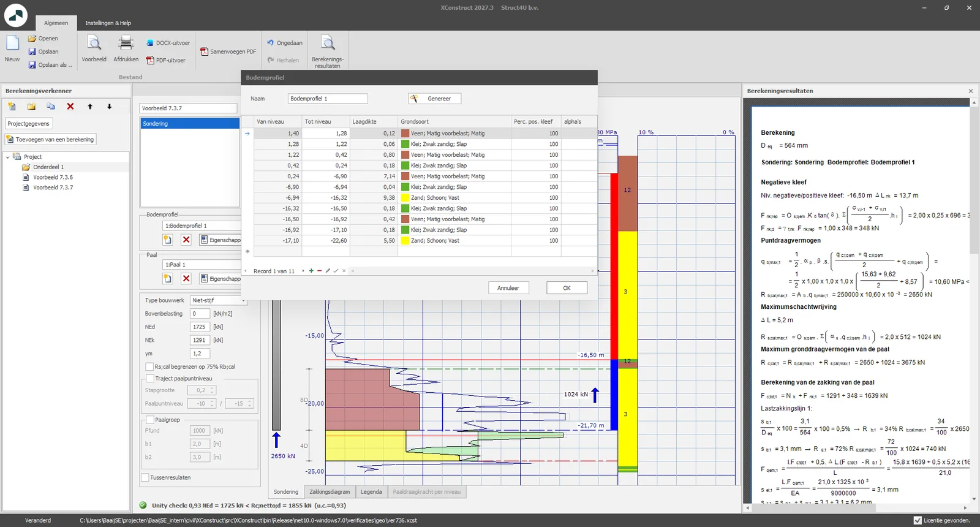Cancel the dialog with Annuleer

(x=508, y=288)
